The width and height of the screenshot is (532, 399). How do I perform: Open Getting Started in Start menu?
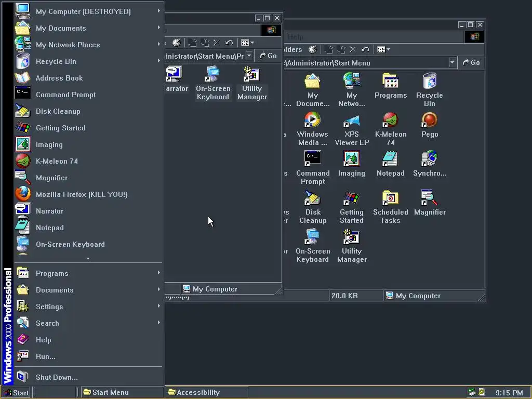tap(88, 128)
